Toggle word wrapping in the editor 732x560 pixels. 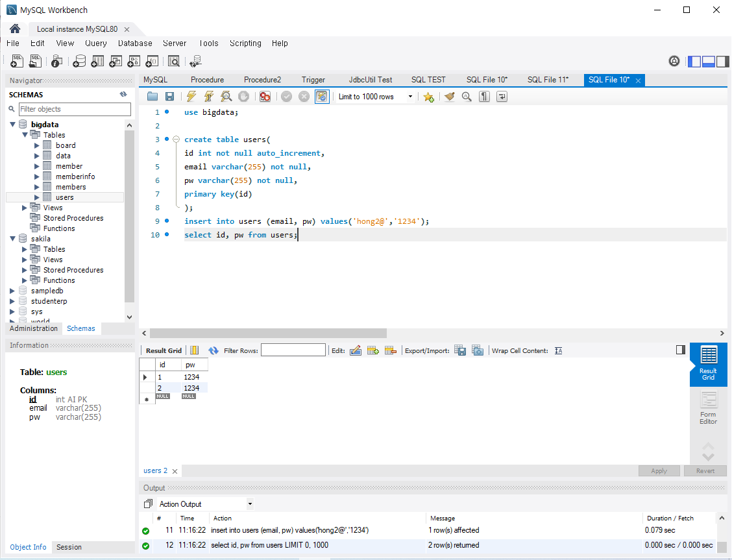coord(502,97)
